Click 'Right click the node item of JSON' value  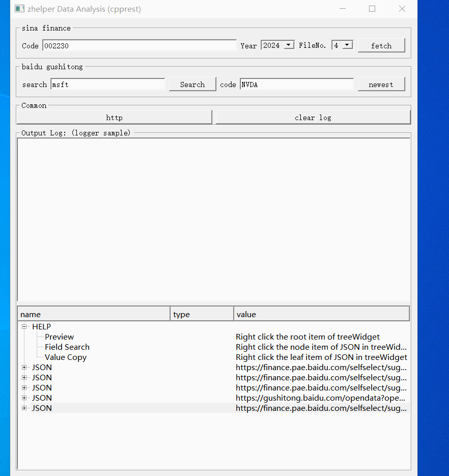pyautogui.click(x=321, y=347)
